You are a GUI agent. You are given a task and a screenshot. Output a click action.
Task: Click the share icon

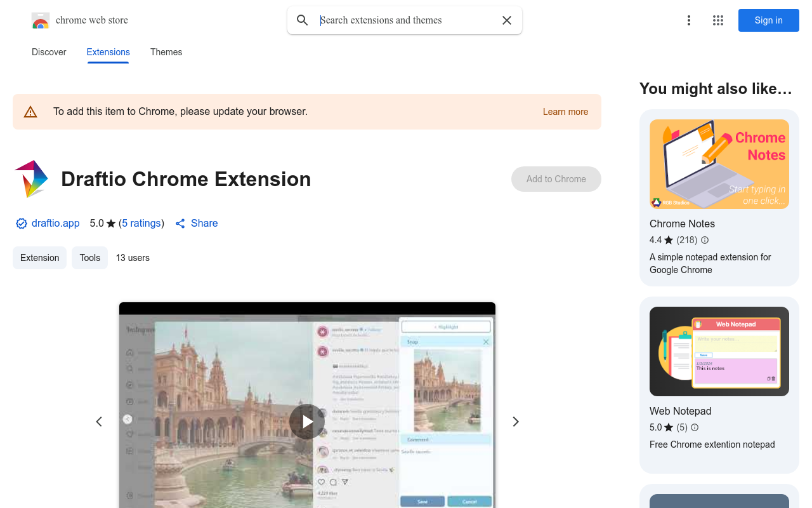pyautogui.click(x=180, y=224)
